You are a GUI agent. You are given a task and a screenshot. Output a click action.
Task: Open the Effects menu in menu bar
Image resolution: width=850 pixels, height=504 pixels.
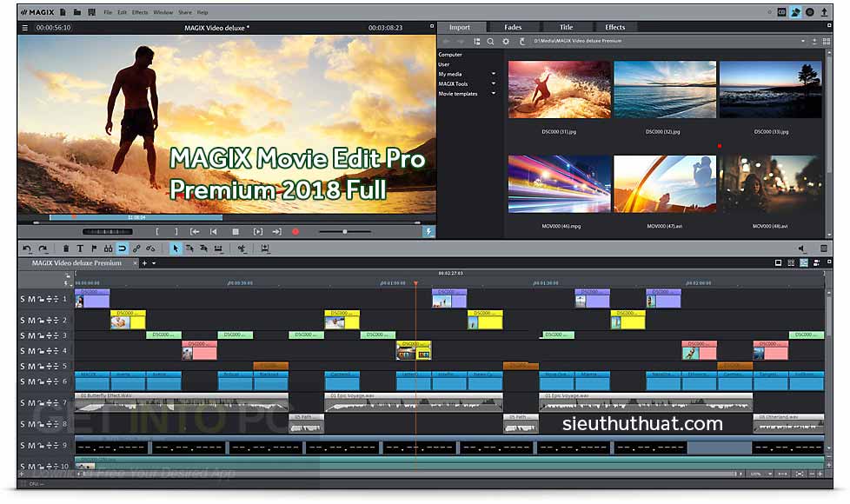point(140,12)
